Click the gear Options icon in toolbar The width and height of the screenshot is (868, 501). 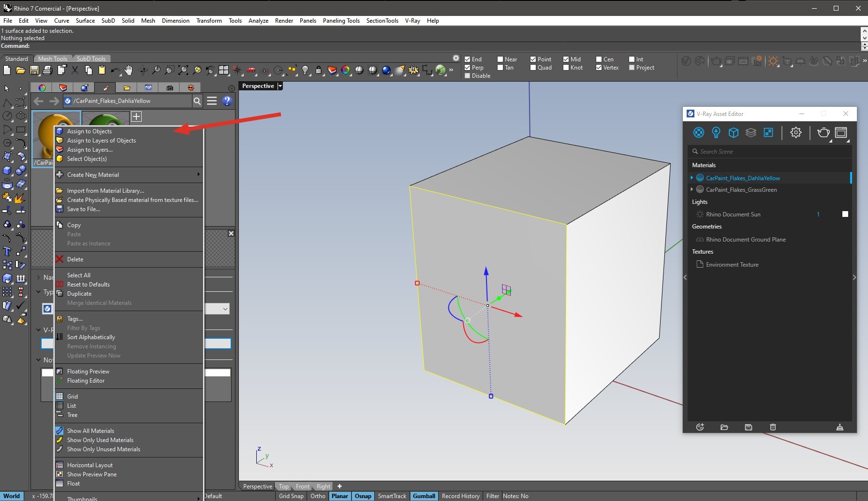[413, 70]
